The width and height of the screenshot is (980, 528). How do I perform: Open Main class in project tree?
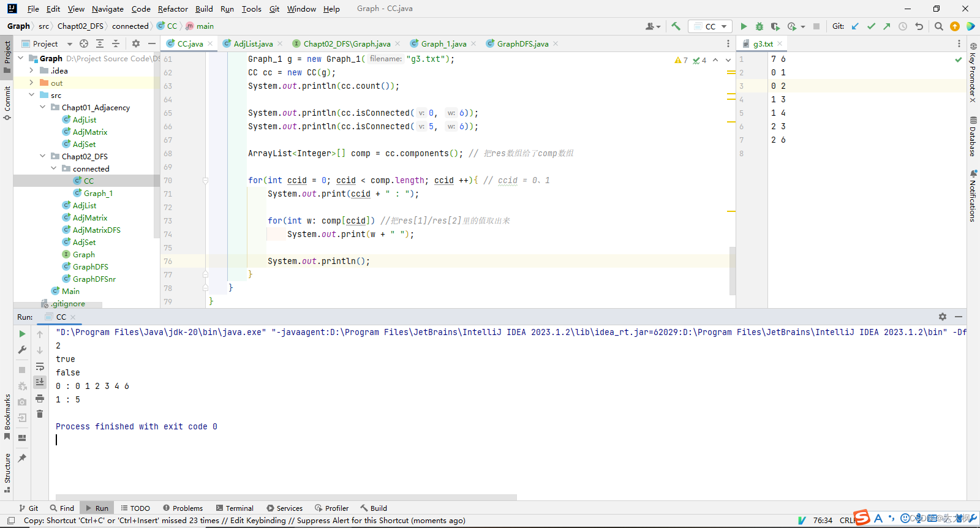point(70,291)
